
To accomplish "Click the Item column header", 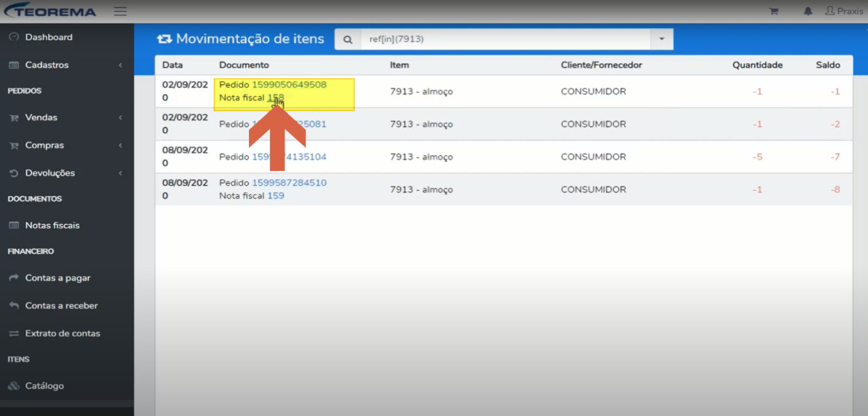I will (399, 65).
